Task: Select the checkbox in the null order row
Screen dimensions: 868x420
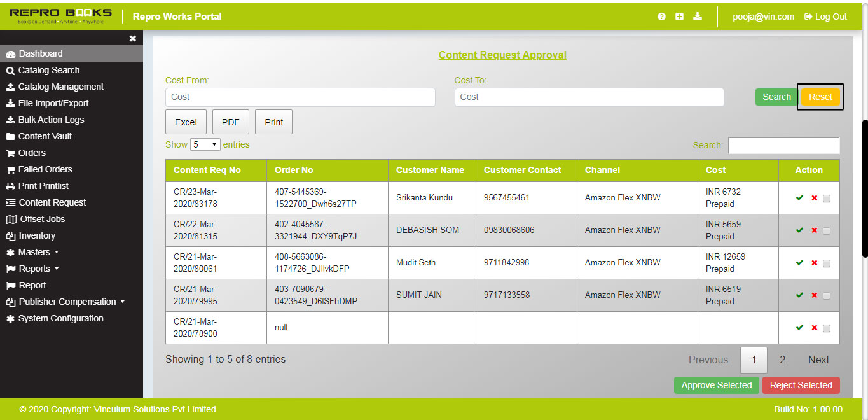Action: click(x=826, y=328)
